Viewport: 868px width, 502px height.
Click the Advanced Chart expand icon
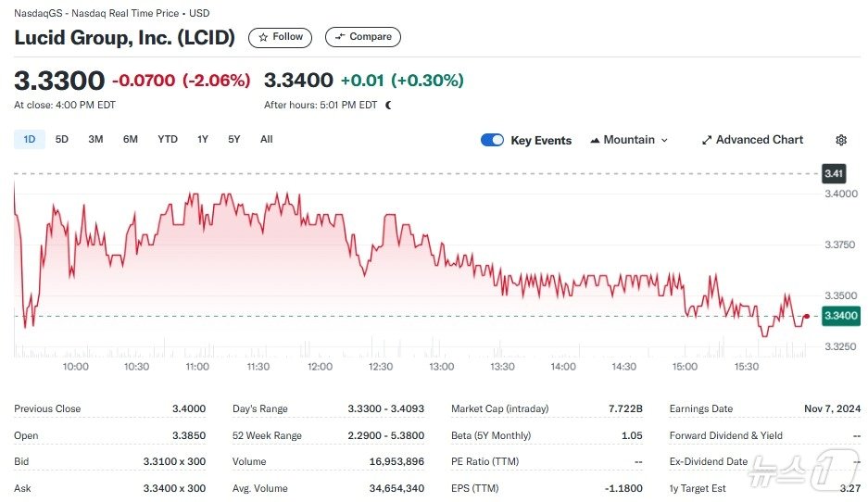707,140
